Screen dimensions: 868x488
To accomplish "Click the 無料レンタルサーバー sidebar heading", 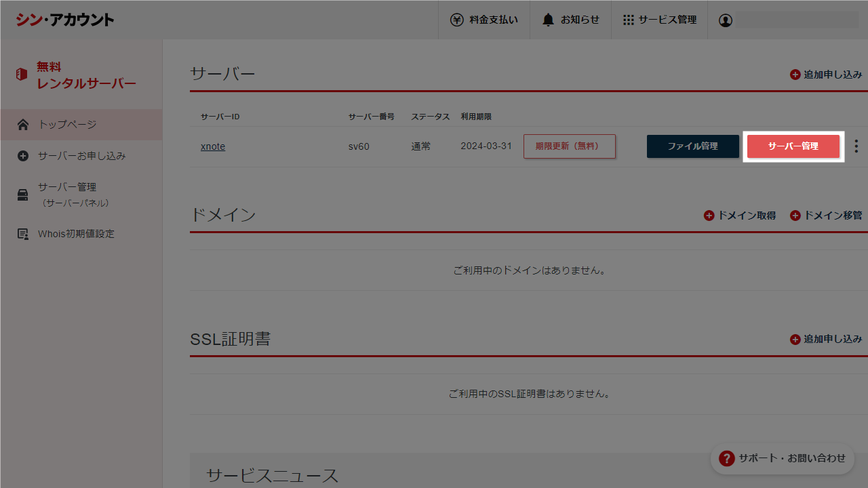I will click(86, 75).
